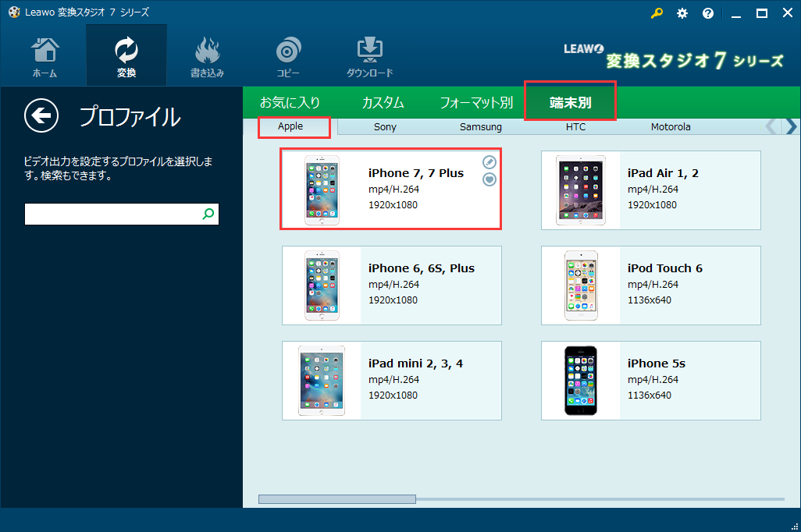Open help via the question mark icon
This screenshot has width=801, height=532.
point(707,12)
